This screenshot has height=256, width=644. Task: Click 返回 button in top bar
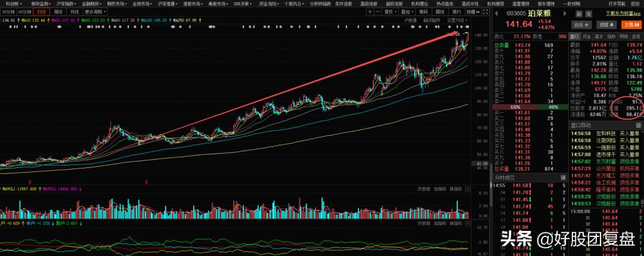tap(634, 3)
